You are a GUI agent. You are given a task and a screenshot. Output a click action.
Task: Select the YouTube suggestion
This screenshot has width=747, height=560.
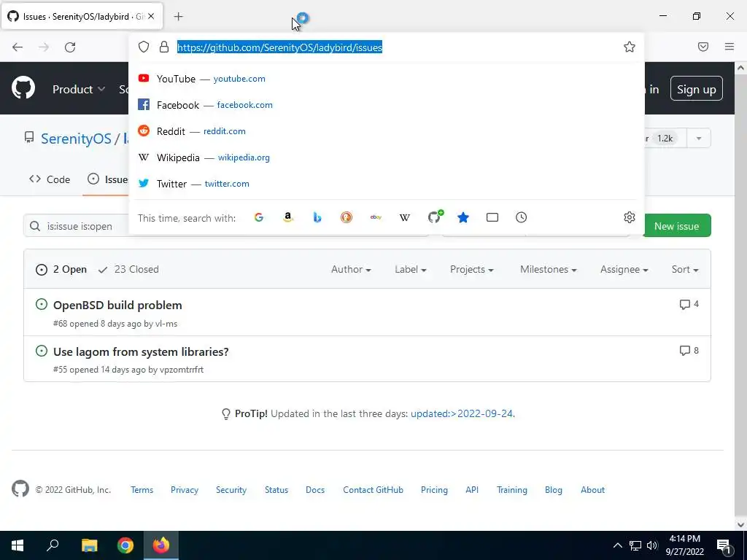coord(387,79)
